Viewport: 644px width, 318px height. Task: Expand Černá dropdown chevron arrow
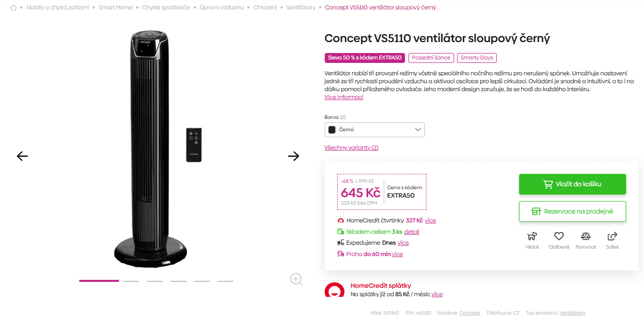click(417, 130)
